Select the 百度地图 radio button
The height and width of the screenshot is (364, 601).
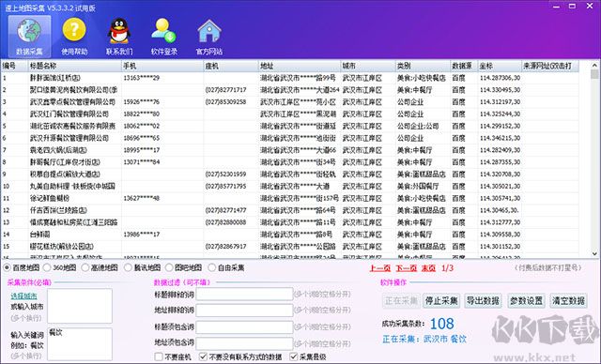tap(7, 267)
